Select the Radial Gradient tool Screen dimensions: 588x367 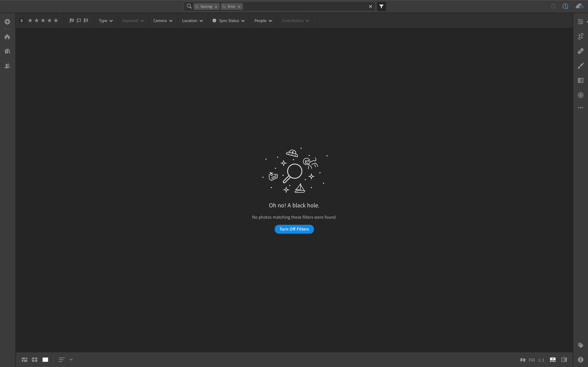click(x=580, y=95)
